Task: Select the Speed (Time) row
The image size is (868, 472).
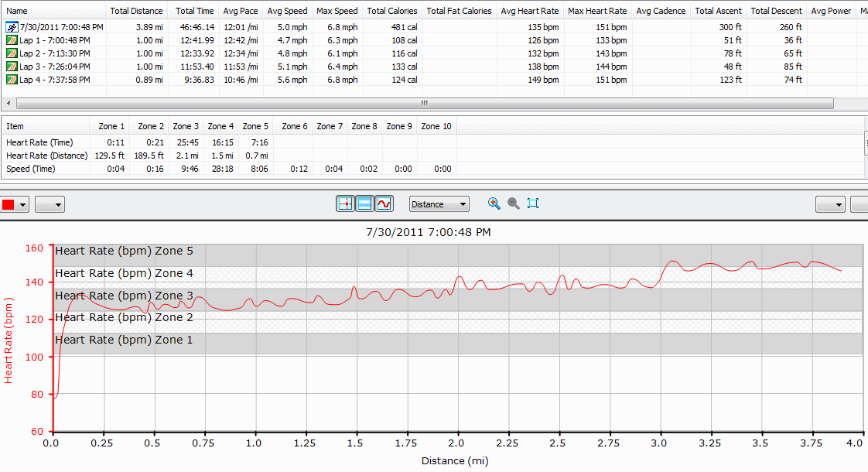Action: coord(230,169)
